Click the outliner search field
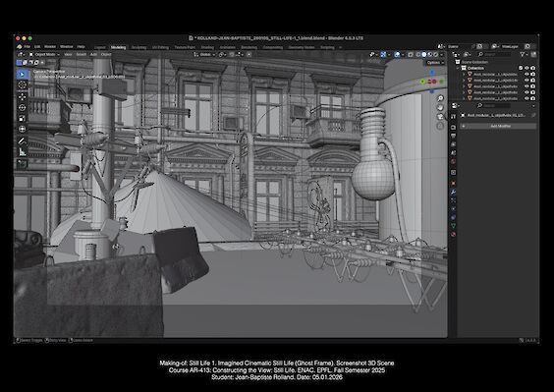 click(x=495, y=54)
